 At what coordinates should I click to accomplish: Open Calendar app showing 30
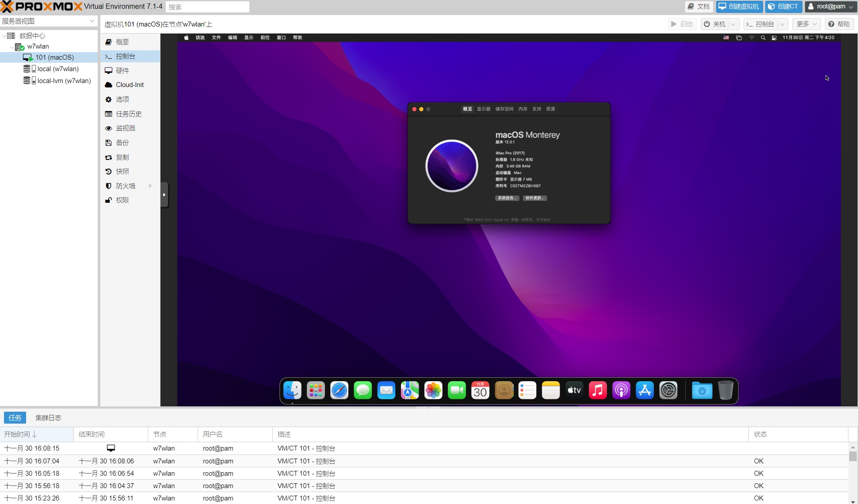tap(480, 390)
